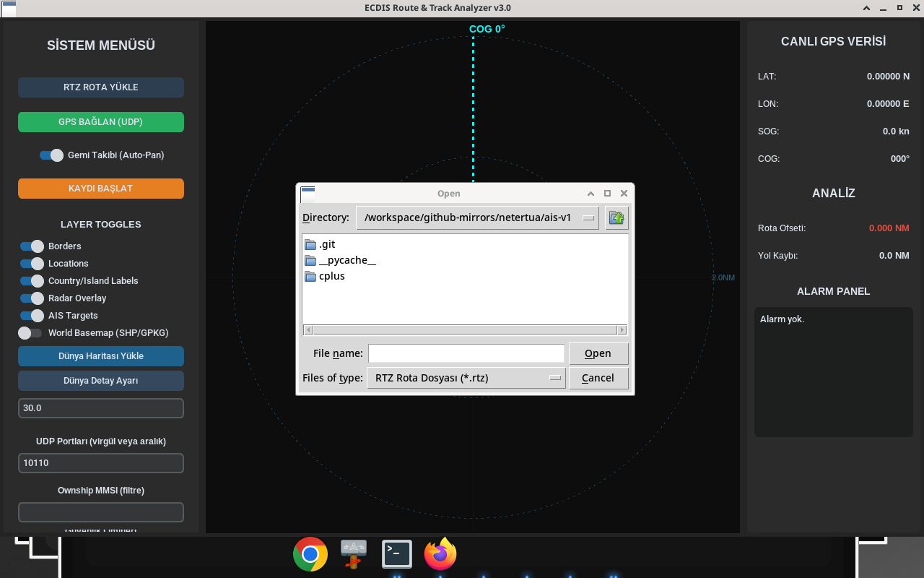Enable World Basemap (SHP/GPKG)

30,333
